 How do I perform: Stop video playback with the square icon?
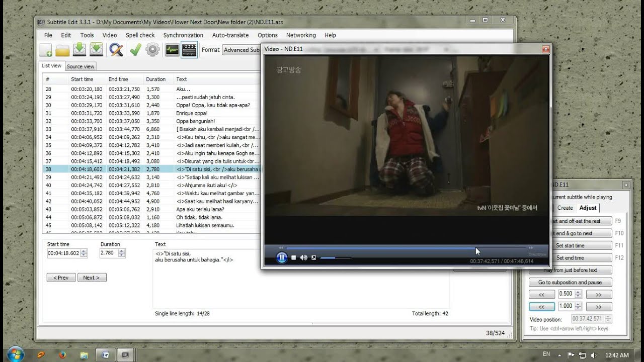(x=294, y=257)
